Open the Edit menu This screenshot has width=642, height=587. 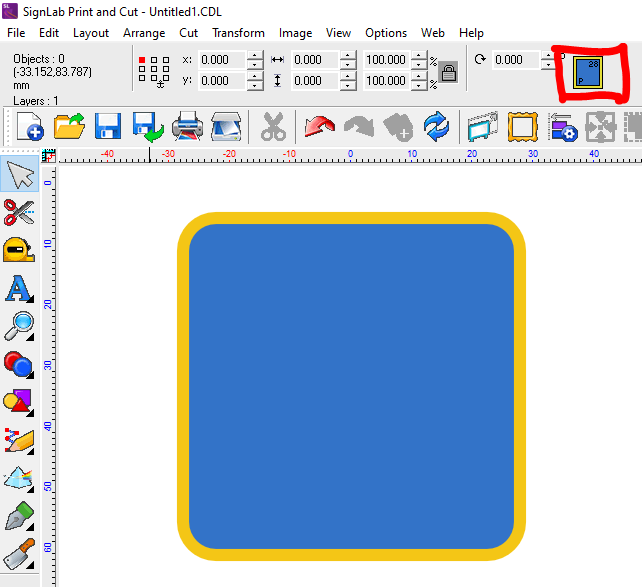tap(49, 33)
